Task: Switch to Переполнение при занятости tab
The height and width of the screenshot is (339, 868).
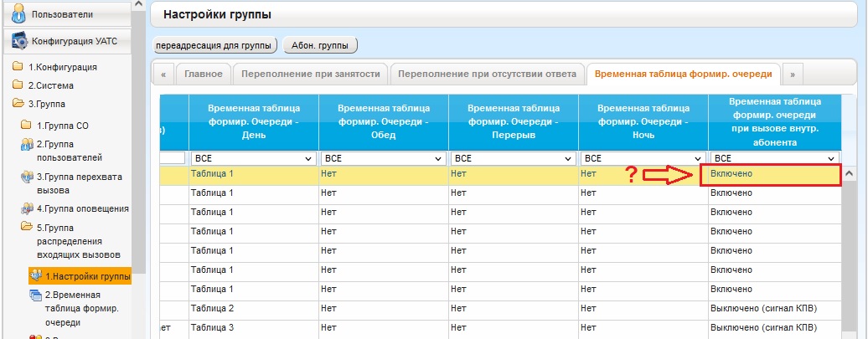Action: [311, 74]
